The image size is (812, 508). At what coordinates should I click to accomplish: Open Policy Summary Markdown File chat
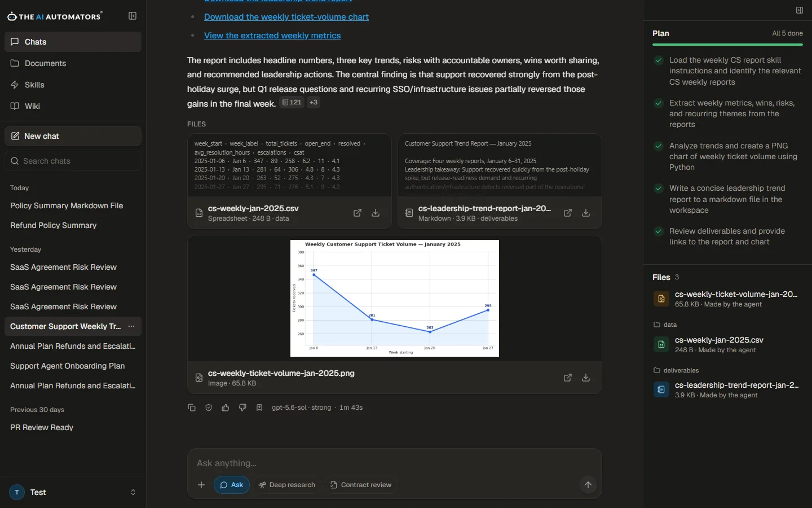tap(73, 205)
